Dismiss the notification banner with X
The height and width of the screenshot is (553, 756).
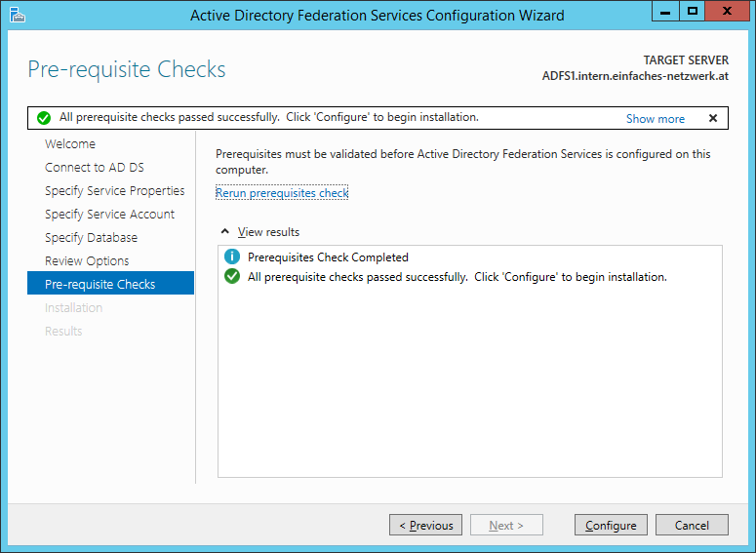[713, 118]
